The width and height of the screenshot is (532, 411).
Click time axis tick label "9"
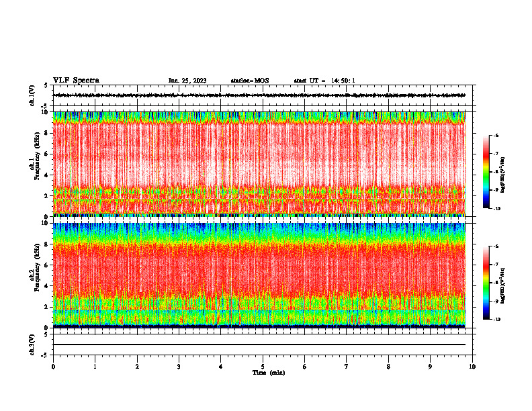(430, 367)
